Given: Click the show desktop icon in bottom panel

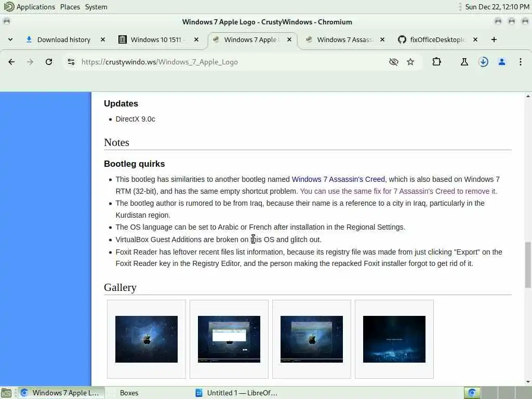Looking at the screenshot, I should click(6, 393).
